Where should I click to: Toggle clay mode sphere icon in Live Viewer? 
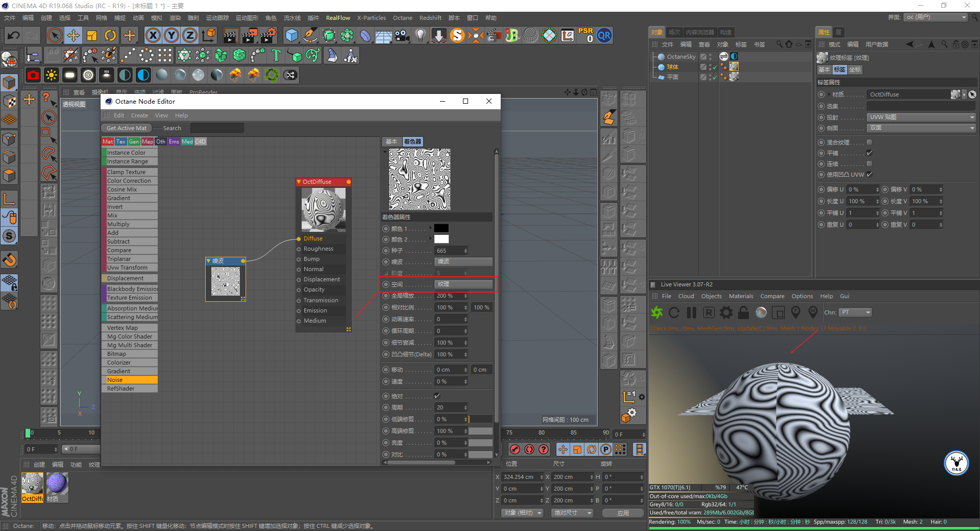pos(761,312)
